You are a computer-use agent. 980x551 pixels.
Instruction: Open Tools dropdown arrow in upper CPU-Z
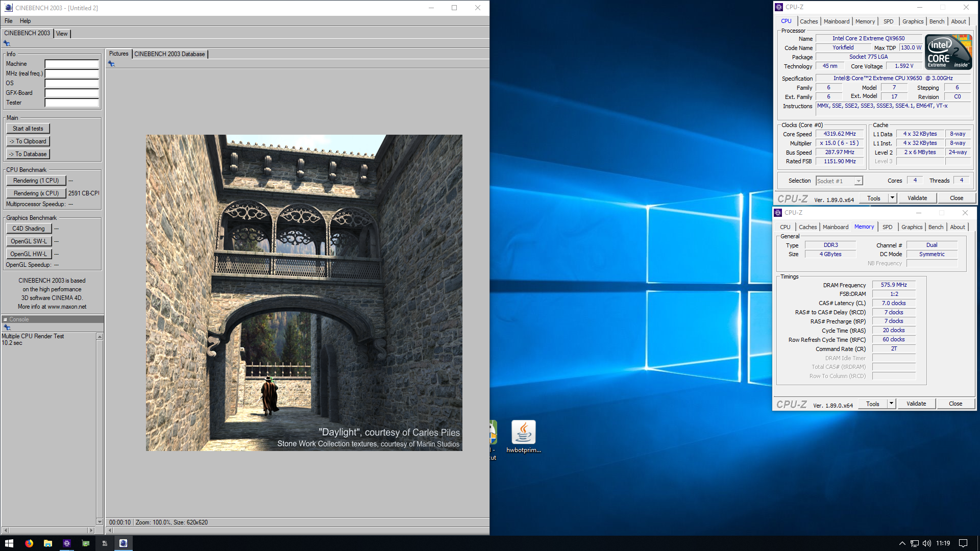click(892, 198)
